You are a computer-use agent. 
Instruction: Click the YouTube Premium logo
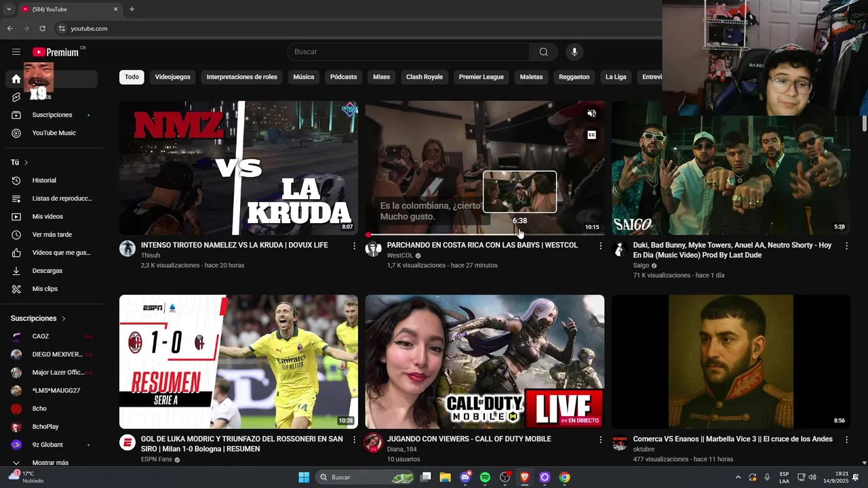coord(56,52)
